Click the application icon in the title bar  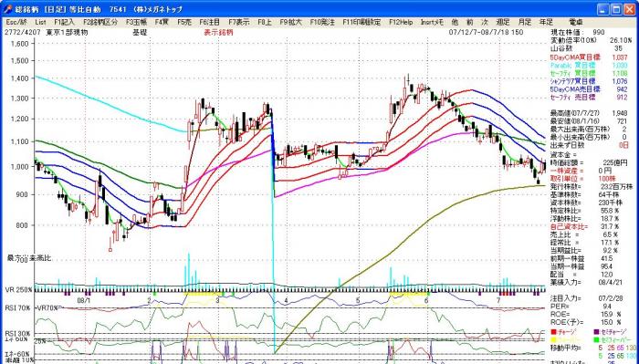(7, 9)
